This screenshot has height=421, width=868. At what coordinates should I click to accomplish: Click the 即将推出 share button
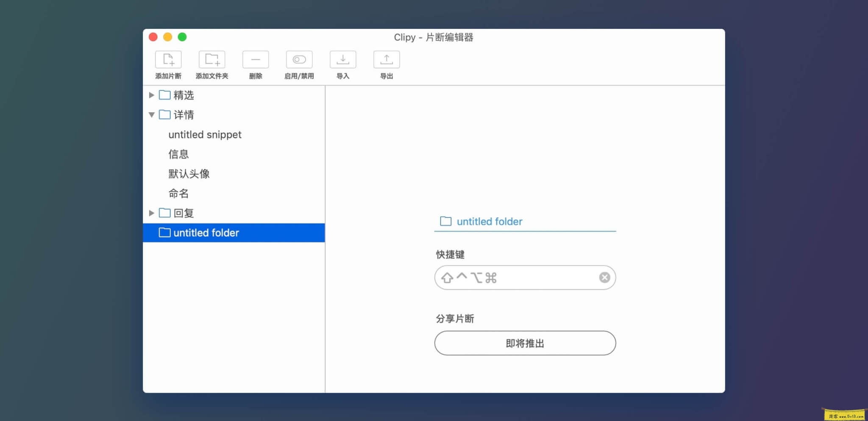tap(524, 343)
